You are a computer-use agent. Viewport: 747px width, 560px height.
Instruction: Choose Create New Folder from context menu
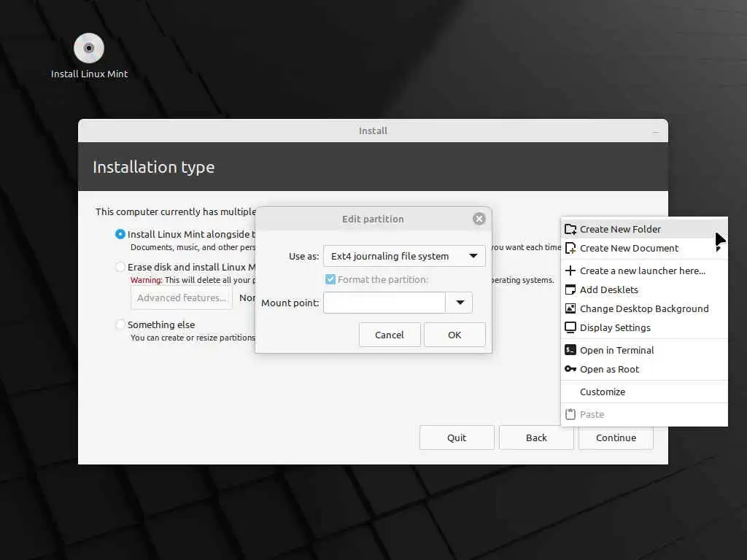click(644, 230)
